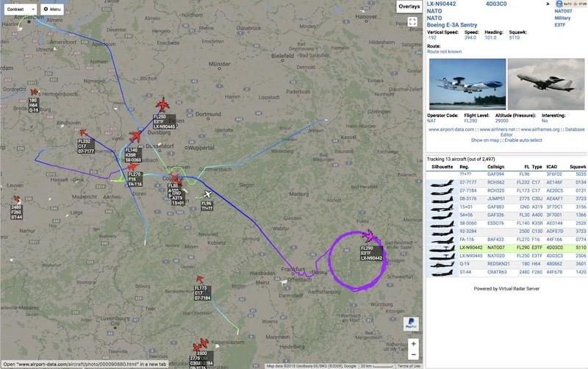Click the fullscreen map icon
The image size is (588, 369).
(x=412, y=21)
